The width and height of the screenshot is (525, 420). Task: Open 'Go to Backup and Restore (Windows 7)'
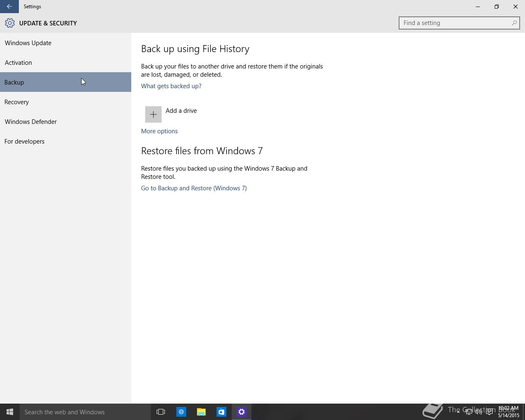coord(194,188)
